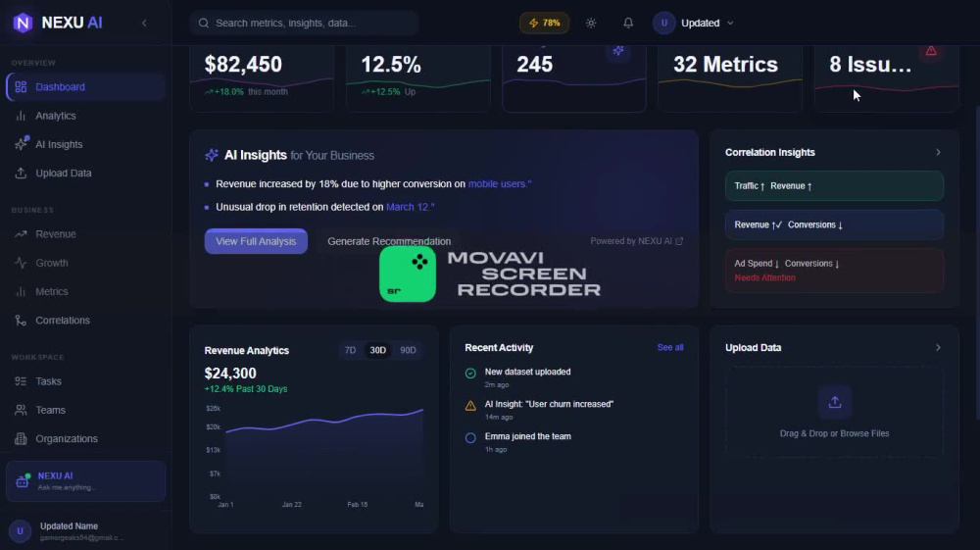Click New dataset uploaded activity text
This screenshot has height=550, width=980.
(x=527, y=372)
